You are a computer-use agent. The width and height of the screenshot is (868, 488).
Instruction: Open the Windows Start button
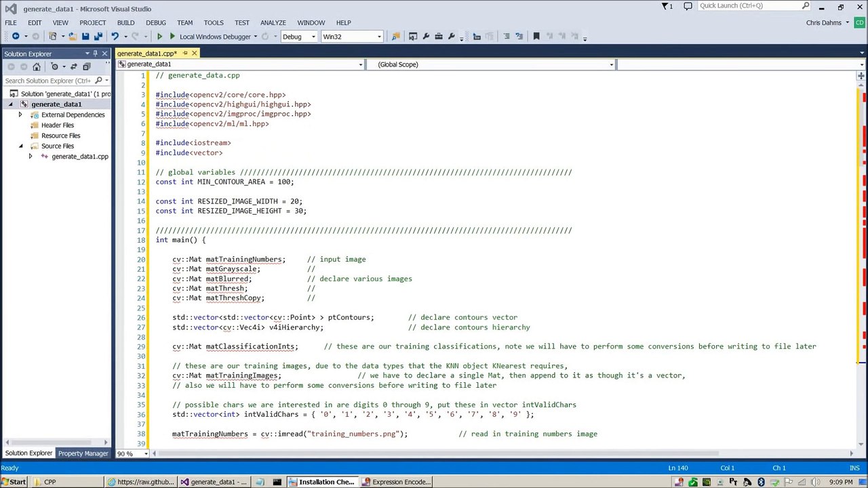click(14, 482)
